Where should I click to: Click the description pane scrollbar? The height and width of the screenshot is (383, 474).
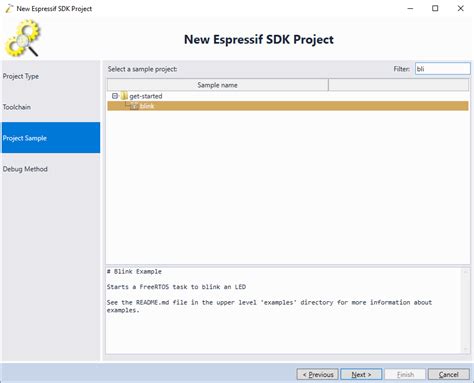click(465, 310)
